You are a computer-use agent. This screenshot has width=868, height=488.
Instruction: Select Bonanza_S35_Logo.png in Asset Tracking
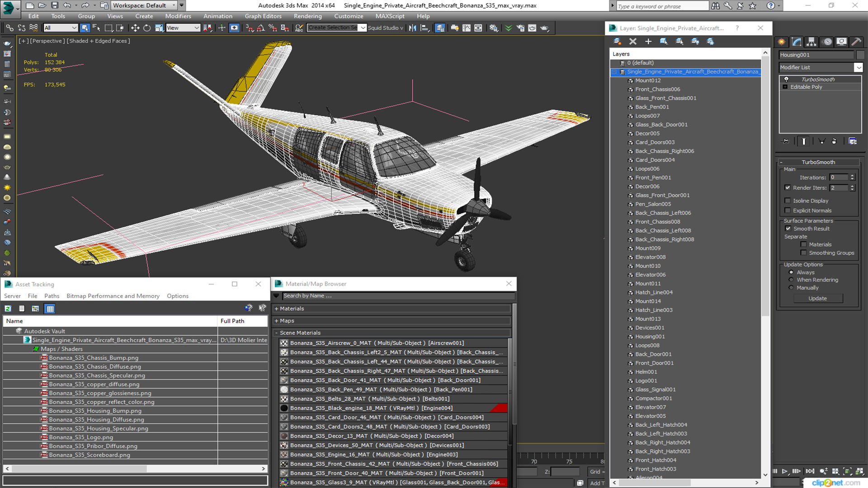(x=80, y=437)
